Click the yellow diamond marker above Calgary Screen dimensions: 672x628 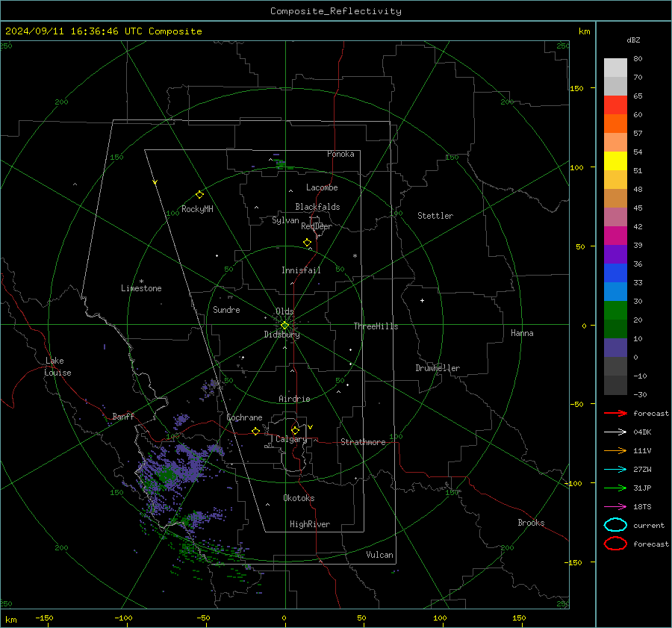[295, 430]
